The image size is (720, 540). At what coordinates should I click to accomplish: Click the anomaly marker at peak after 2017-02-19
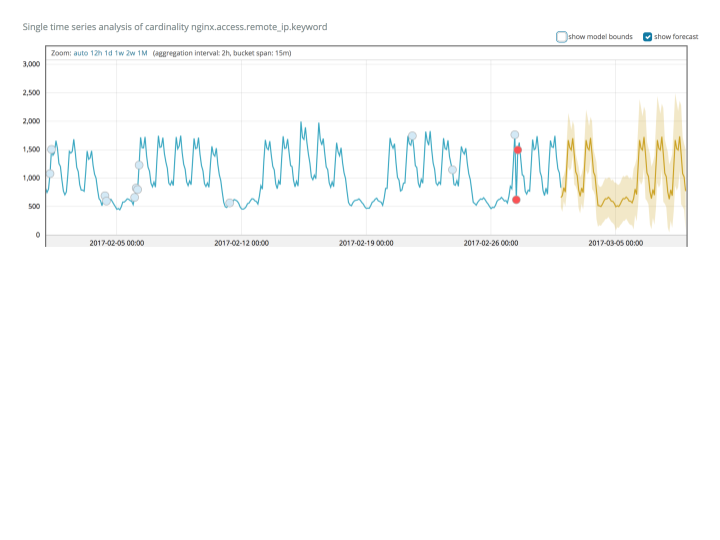412,136
